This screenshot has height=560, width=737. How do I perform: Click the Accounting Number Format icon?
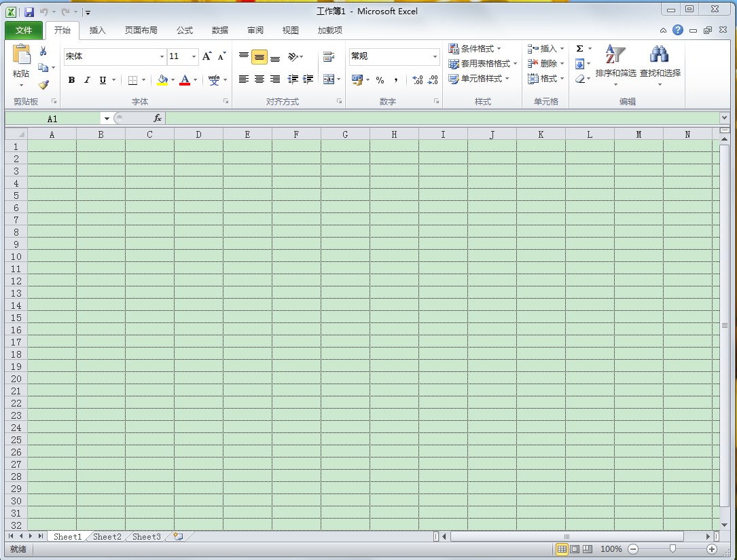click(357, 80)
